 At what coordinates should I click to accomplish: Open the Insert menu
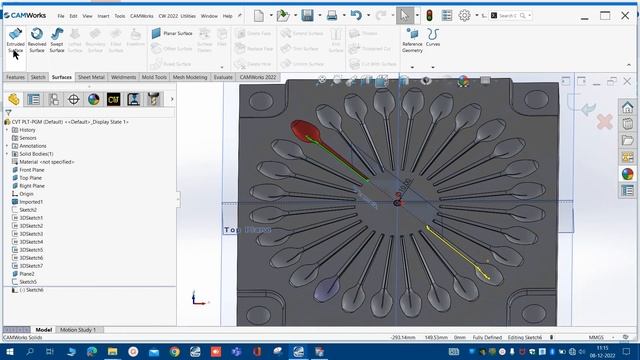point(103,16)
